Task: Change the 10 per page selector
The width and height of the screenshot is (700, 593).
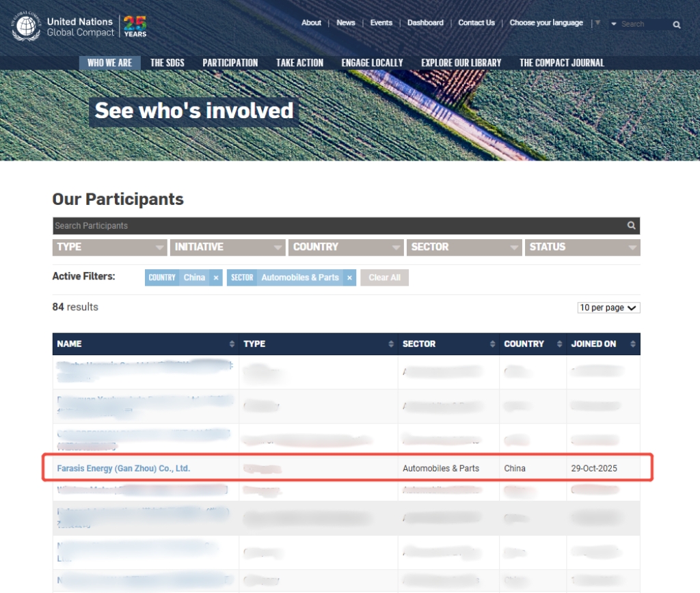Action: pyautogui.click(x=608, y=308)
